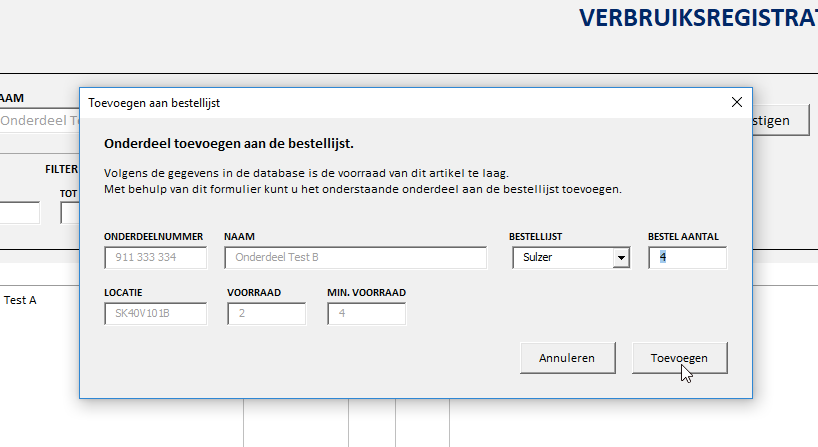
Task: Click the dialog title bar text
Action: pos(154,103)
